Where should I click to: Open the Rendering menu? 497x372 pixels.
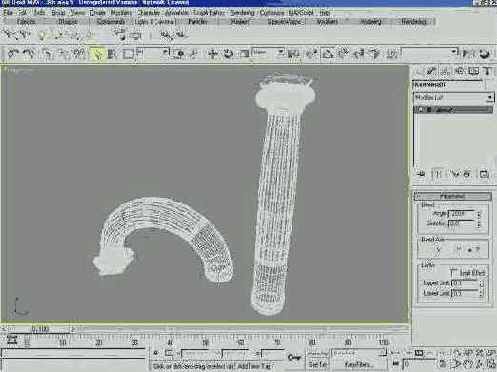tap(242, 13)
